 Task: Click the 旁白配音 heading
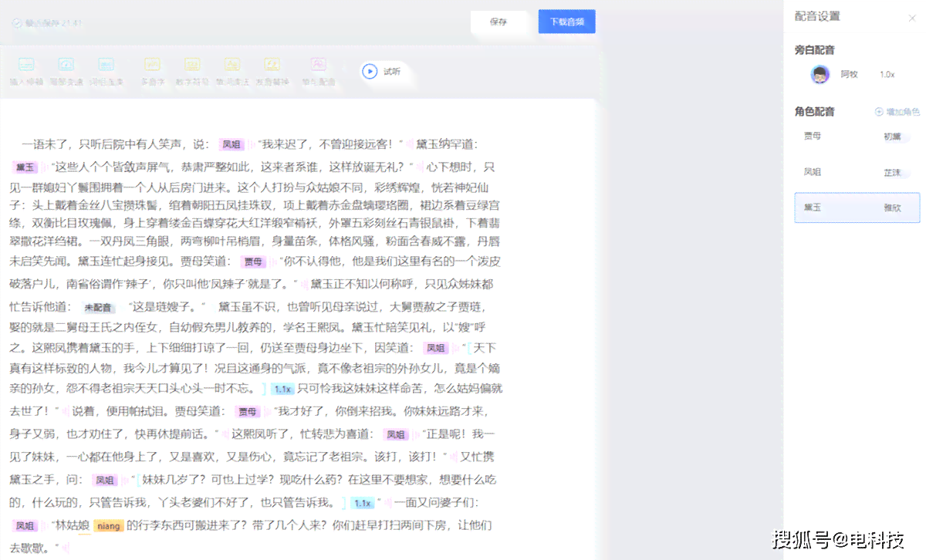814,50
